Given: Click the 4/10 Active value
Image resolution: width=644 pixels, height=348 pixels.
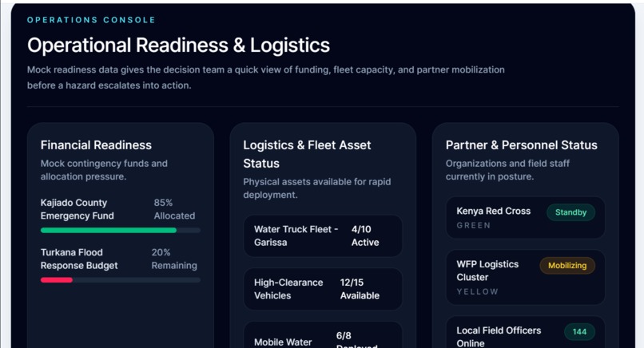Looking at the screenshot, I should tap(365, 235).
